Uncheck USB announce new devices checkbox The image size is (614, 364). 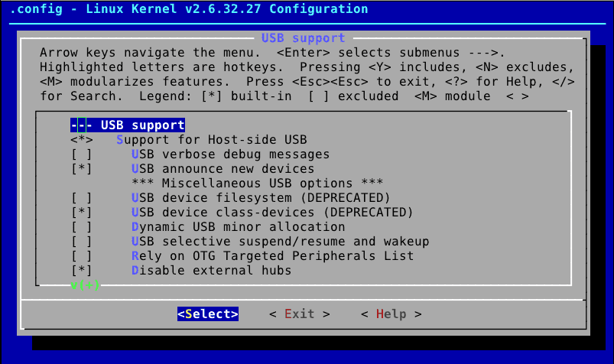(x=82, y=169)
